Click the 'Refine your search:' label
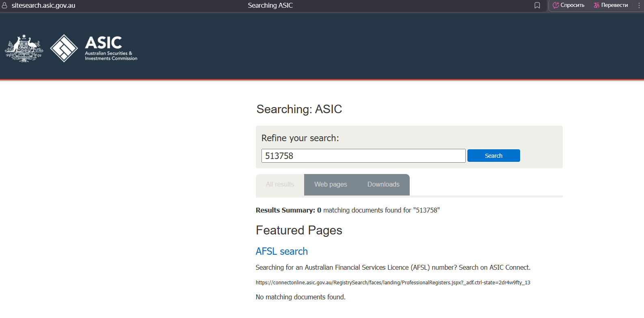 [x=300, y=138]
